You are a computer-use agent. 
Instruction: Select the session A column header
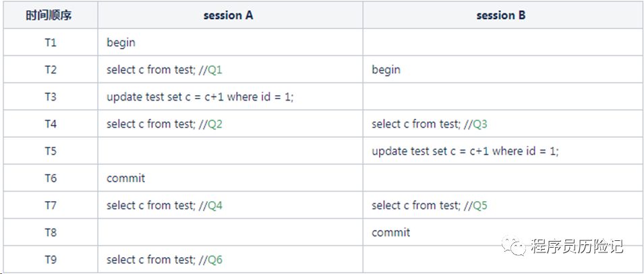pos(228,16)
